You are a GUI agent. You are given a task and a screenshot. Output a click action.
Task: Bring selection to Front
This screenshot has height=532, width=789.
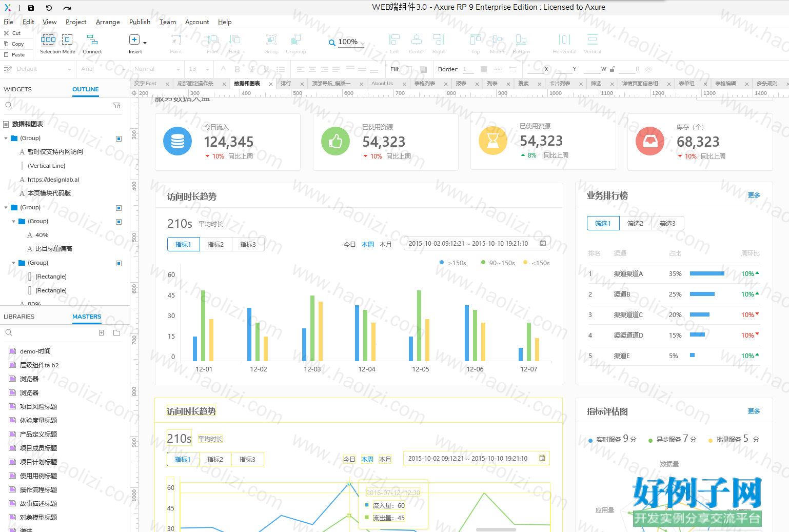(x=213, y=44)
